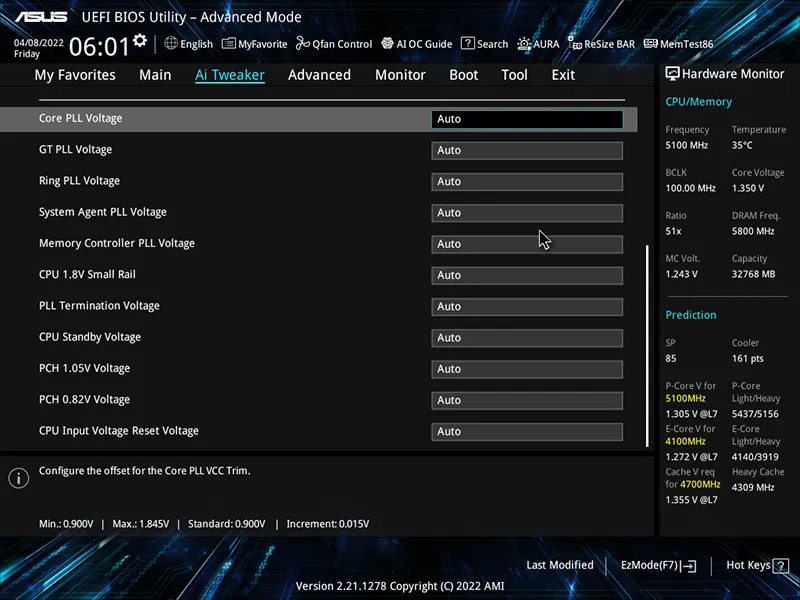Screen dimensions: 800x600
Task: Edit CPU 1.8V Small Rail field
Action: coord(527,276)
